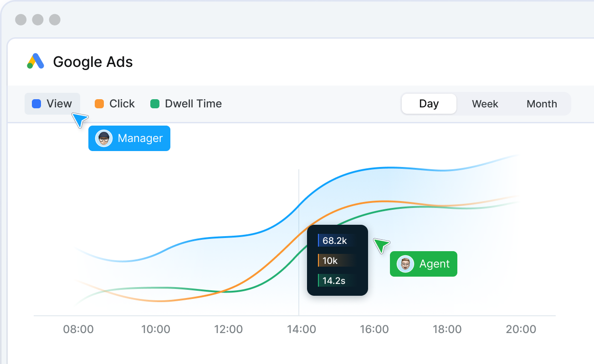The height and width of the screenshot is (364, 594).
Task: Click the Agent avatar icon
Action: [405, 264]
